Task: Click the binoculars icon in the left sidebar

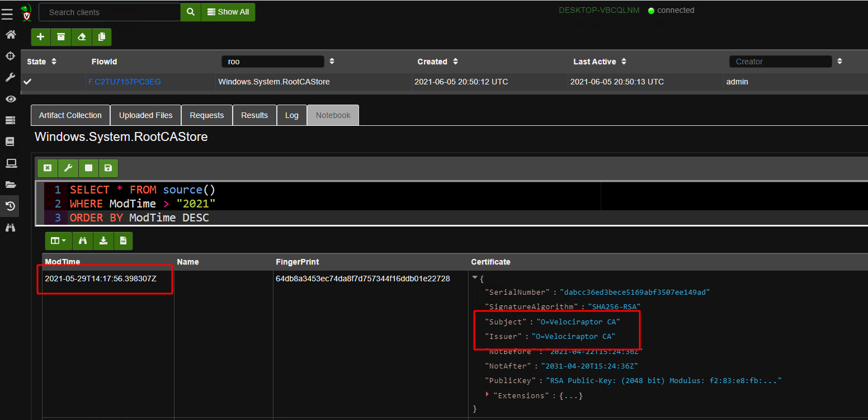Action: coord(10,228)
